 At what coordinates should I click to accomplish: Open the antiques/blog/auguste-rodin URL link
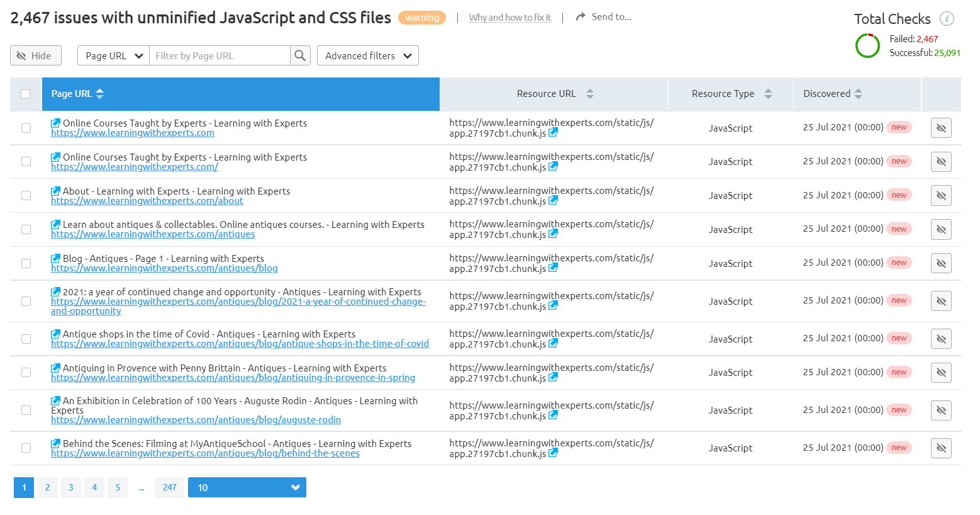coord(196,420)
